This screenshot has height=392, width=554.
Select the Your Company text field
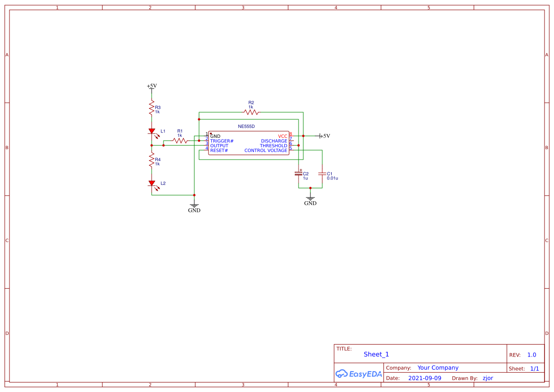click(x=438, y=368)
